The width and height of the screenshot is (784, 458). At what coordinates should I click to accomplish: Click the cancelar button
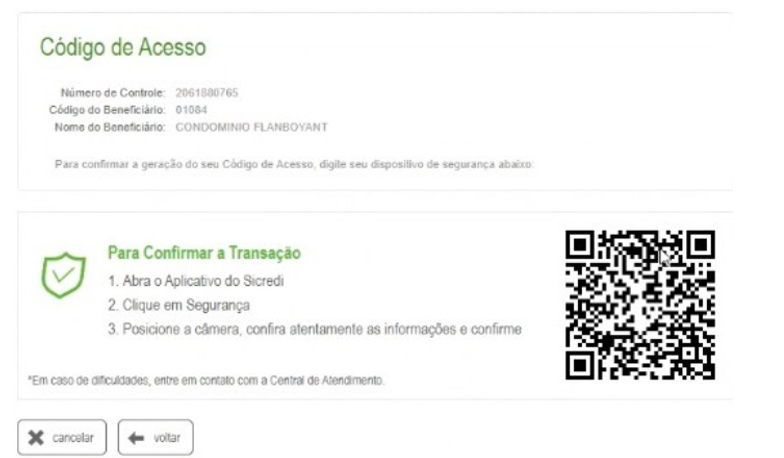coord(62,438)
